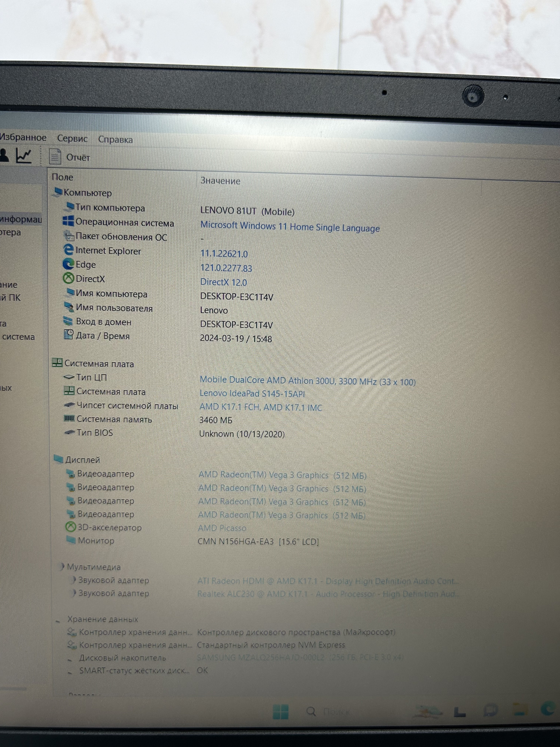
Task: Click clock icon beside Дата / Время
Action: [69, 335]
